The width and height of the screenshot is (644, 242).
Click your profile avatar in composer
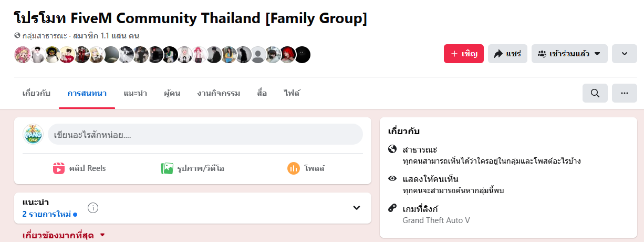(x=33, y=135)
